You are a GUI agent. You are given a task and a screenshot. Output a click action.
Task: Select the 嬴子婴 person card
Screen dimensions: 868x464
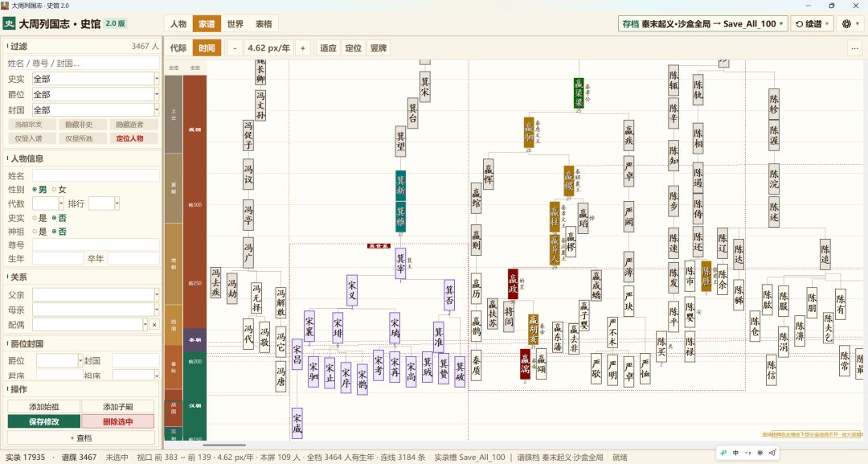point(584,315)
